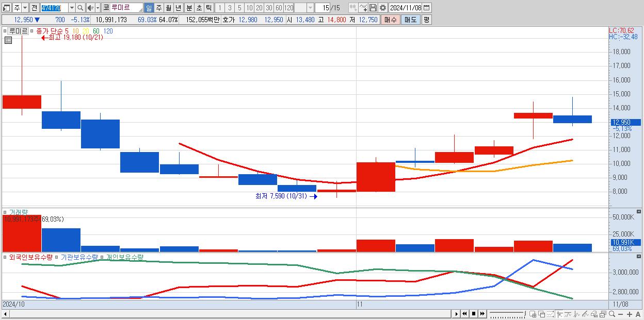Click the 매수 buy button
Screen dimensions: 644x320
(x=391, y=20)
